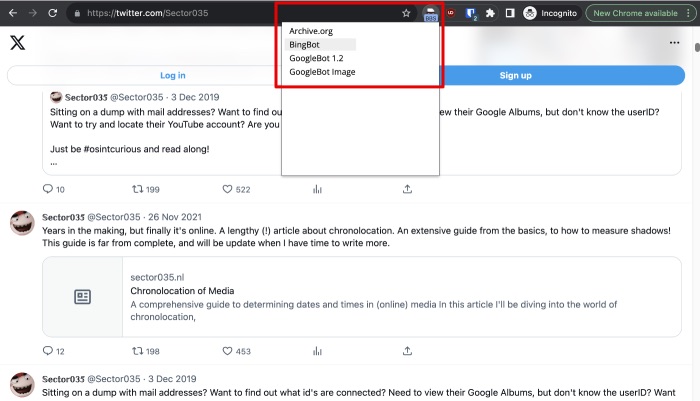
Task: Open the user-agent switcher extension icon
Action: point(430,13)
